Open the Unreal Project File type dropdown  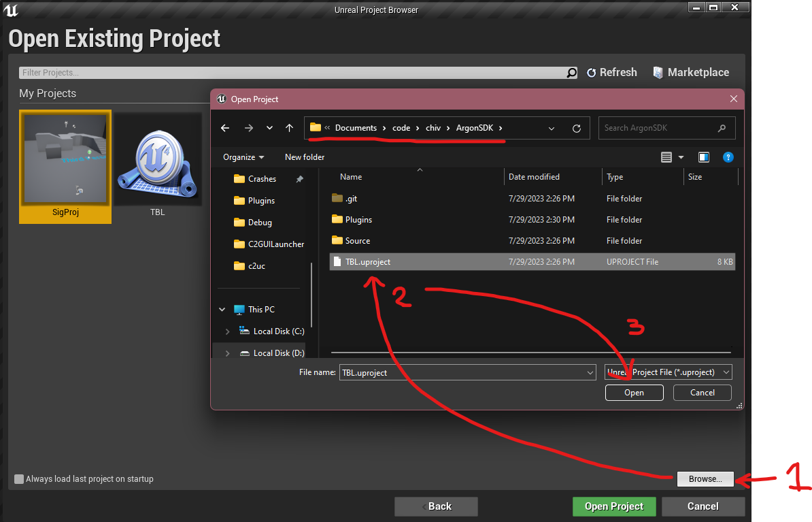(x=668, y=372)
